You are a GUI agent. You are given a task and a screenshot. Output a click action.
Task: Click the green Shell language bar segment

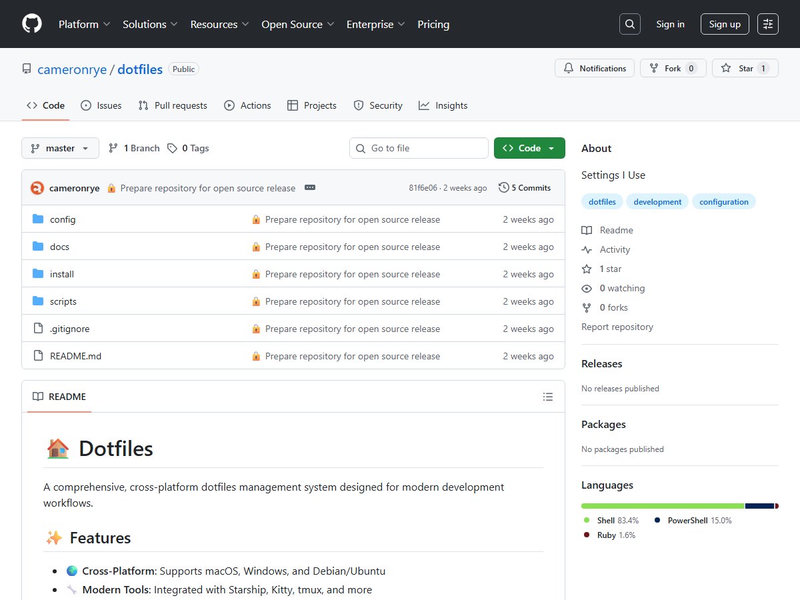(x=662, y=506)
